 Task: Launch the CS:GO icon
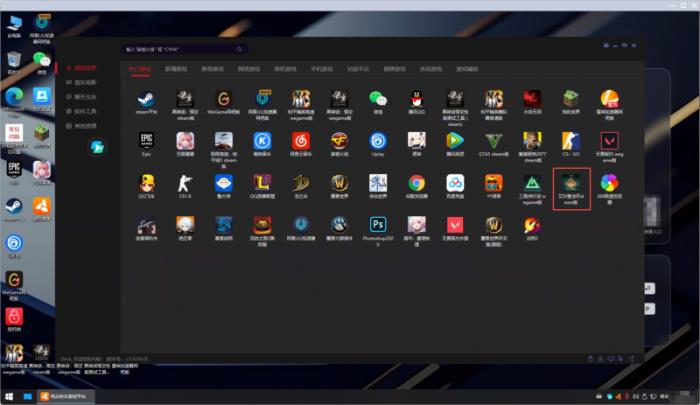(x=571, y=141)
